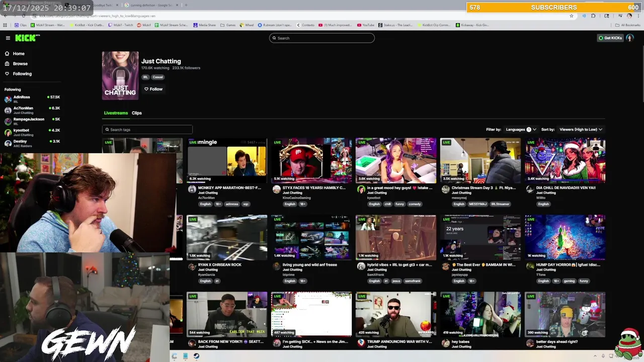Switch to the Clips tab
Screen dimensions: 644x362
137,113
